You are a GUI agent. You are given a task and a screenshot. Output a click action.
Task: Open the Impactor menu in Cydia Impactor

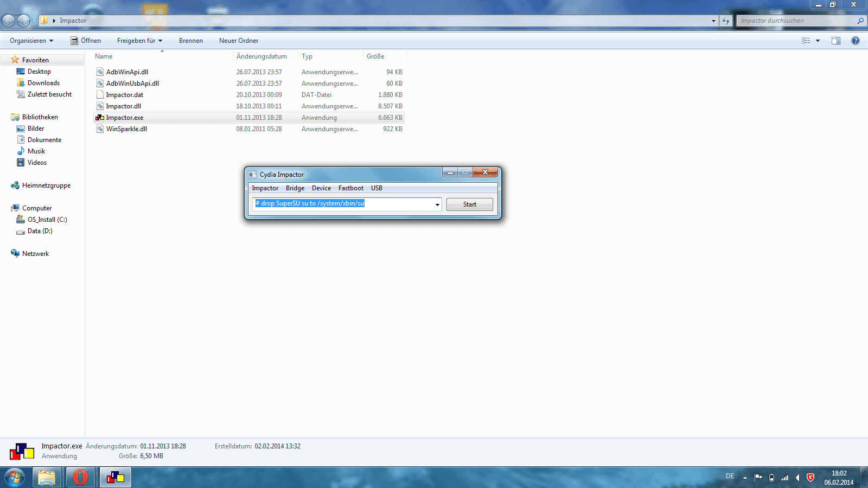pos(265,188)
